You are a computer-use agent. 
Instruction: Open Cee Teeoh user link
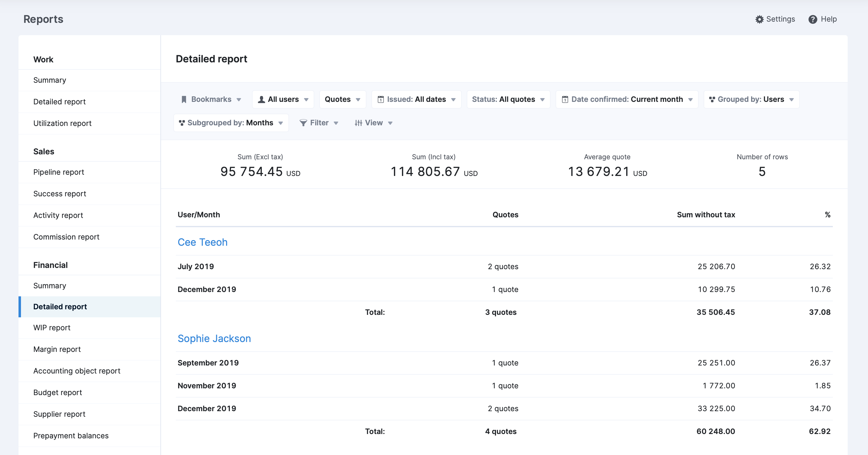203,243
